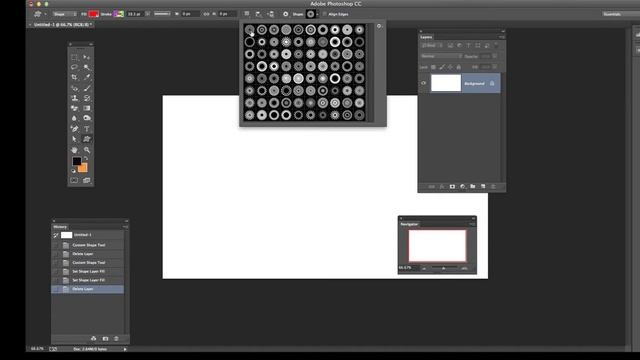This screenshot has width=640, height=360.
Task: Swap foreground and background colors
Action: (86, 158)
